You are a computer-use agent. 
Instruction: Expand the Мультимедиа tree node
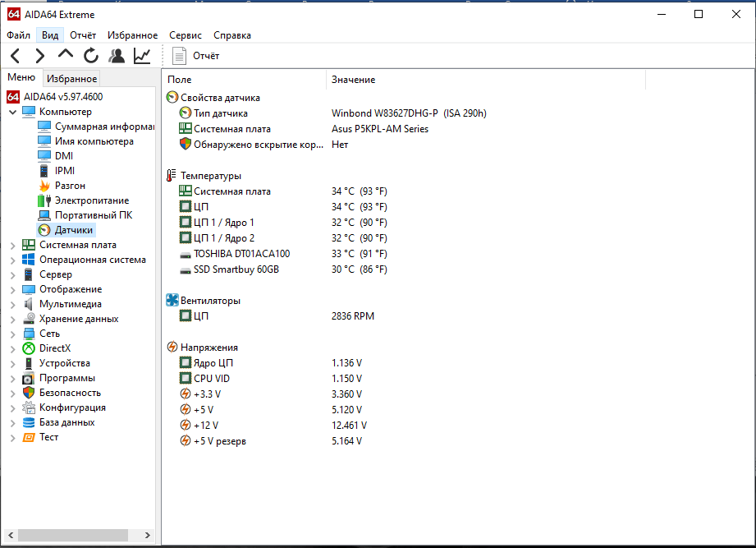pyautogui.click(x=12, y=304)
